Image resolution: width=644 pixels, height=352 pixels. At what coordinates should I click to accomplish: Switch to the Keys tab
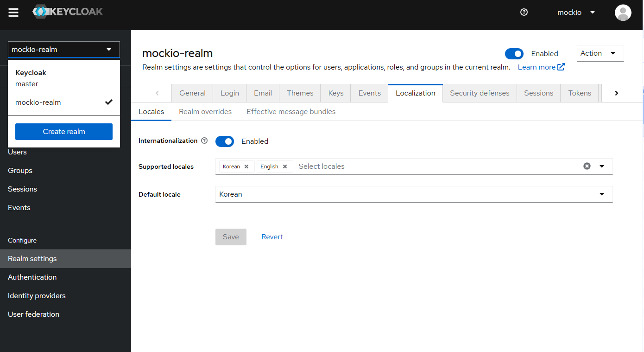click(x=336, y=93)
